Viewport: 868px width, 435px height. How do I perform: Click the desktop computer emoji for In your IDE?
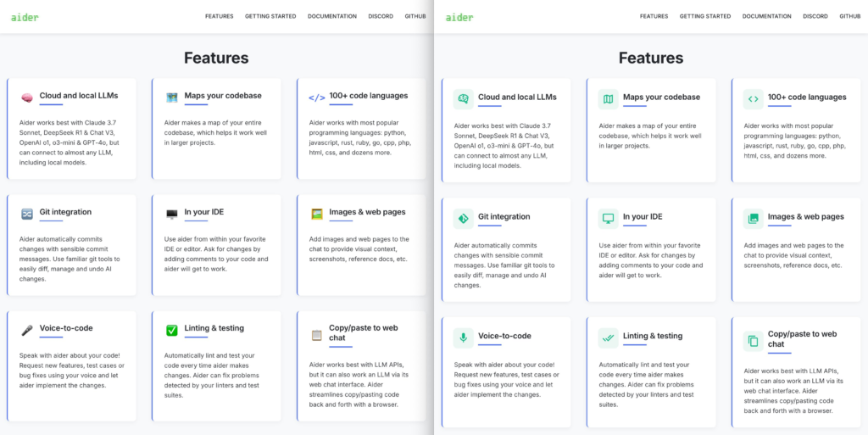click(171, 214)
